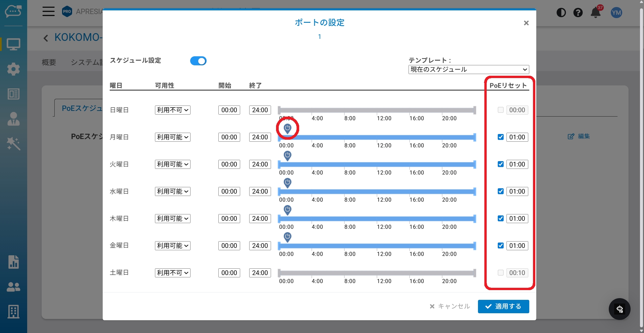Click the building icon in left sidebar
The width and height of the screenshot is (644, 333).
(x=13, y=312)
